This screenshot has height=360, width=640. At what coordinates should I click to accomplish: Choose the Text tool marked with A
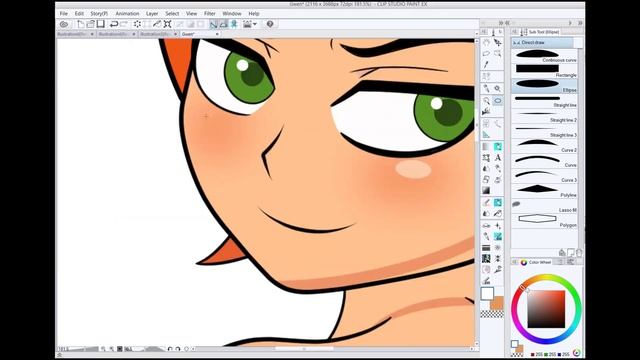498,158
